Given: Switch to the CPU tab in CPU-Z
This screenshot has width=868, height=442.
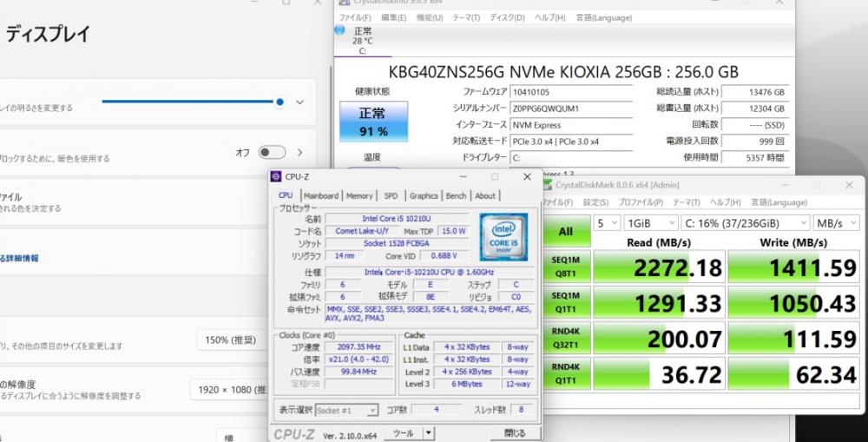Looking at the screenshot, I should pyautogui.click(x=286, y=195).
